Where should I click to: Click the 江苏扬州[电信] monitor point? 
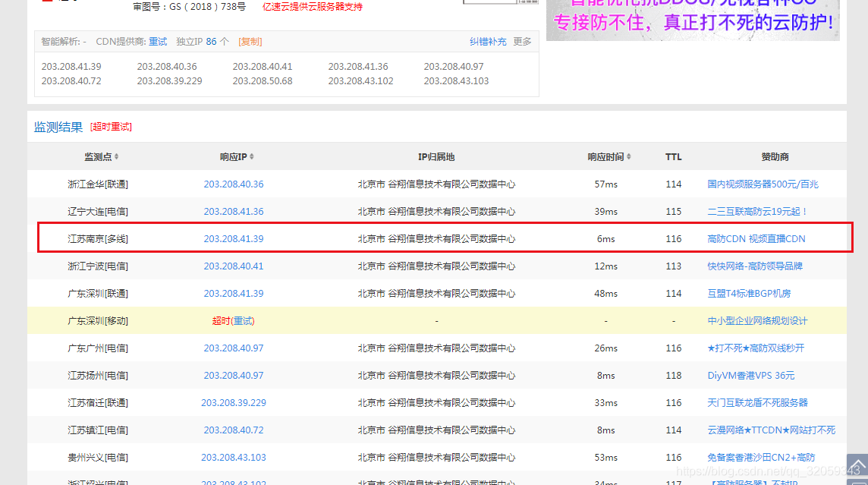pyautogui.click(x=98, y=376)
